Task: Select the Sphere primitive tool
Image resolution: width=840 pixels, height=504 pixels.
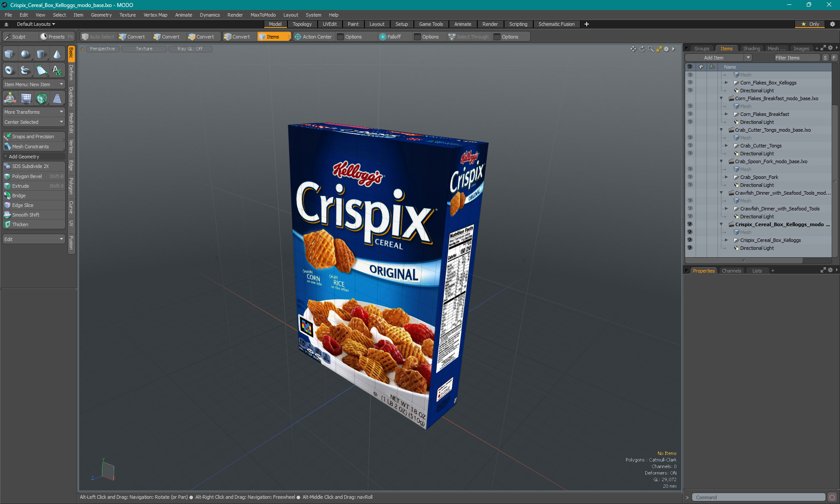Action: (25, 54)
